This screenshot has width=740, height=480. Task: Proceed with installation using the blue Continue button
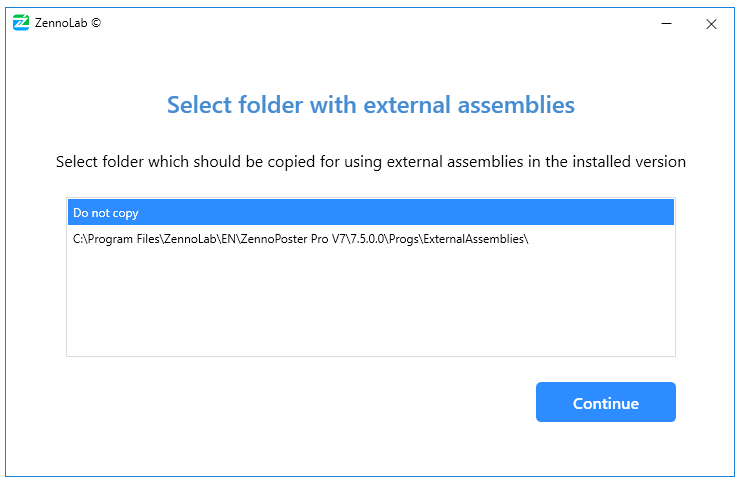click(605, 403)
